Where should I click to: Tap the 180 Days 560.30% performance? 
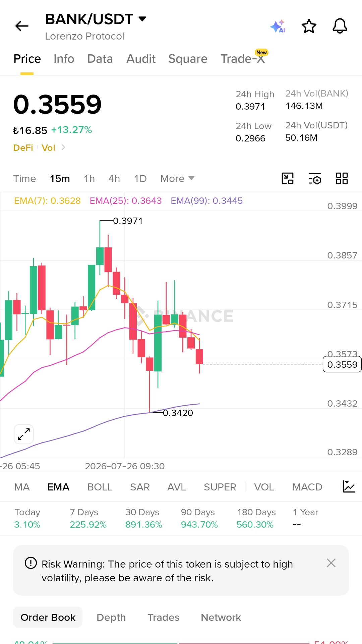[x=256, y=518]
